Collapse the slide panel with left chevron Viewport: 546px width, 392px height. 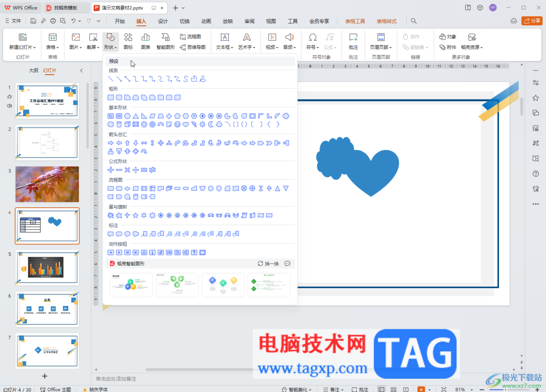tap(81, 70)
